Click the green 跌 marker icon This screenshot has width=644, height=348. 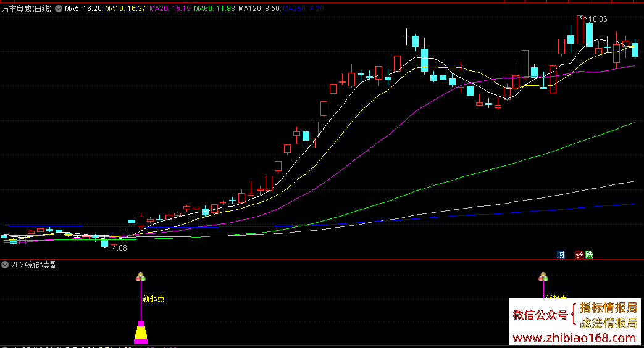[589, 254]
